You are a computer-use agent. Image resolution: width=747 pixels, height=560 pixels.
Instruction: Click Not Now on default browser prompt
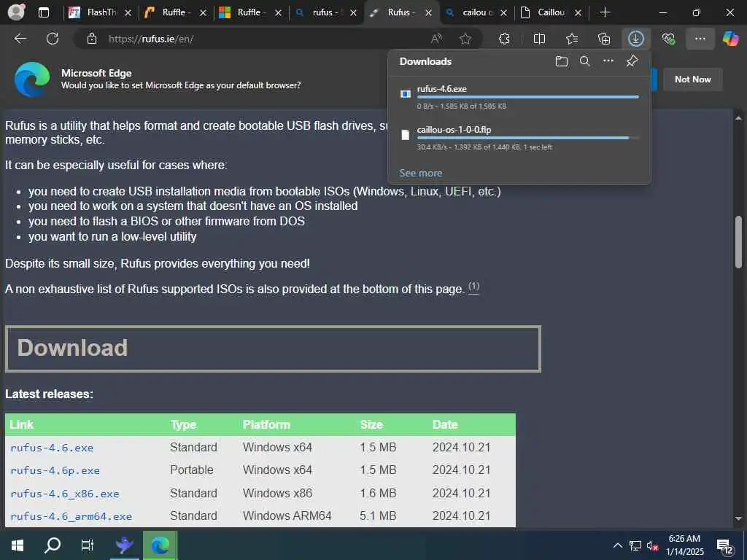pos(693,79)
